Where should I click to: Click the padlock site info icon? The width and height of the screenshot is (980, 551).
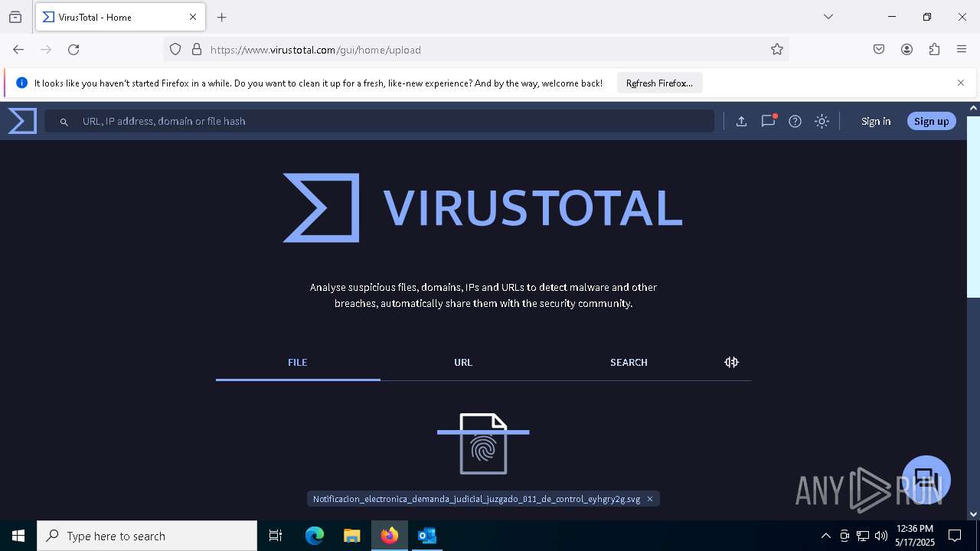click(197, 50)
